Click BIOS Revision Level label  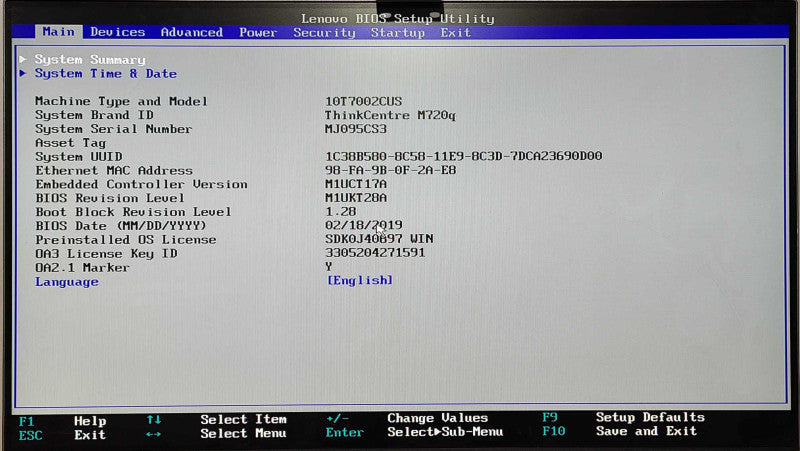[x=110, y=198]
